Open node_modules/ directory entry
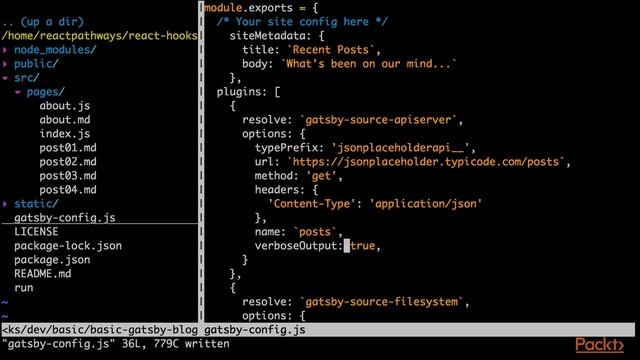Screen dimensions: 640x360 pyautogui.click(x=55, y=50)
